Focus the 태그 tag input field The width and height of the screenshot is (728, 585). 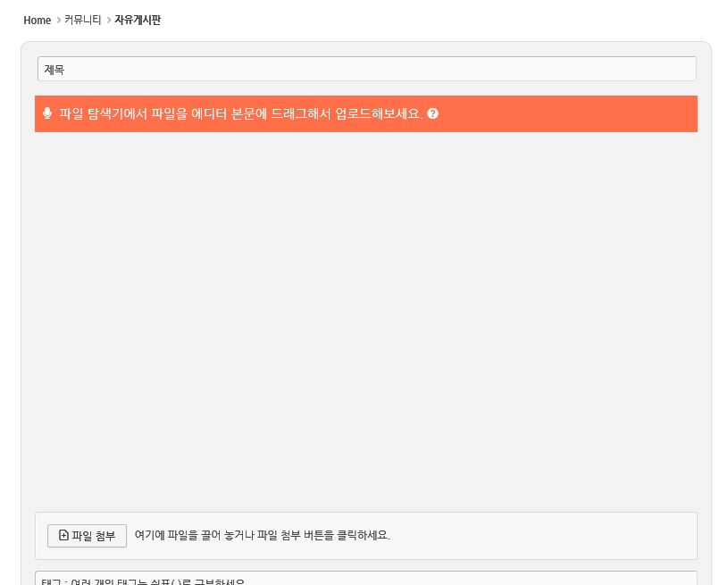(366, 579)
